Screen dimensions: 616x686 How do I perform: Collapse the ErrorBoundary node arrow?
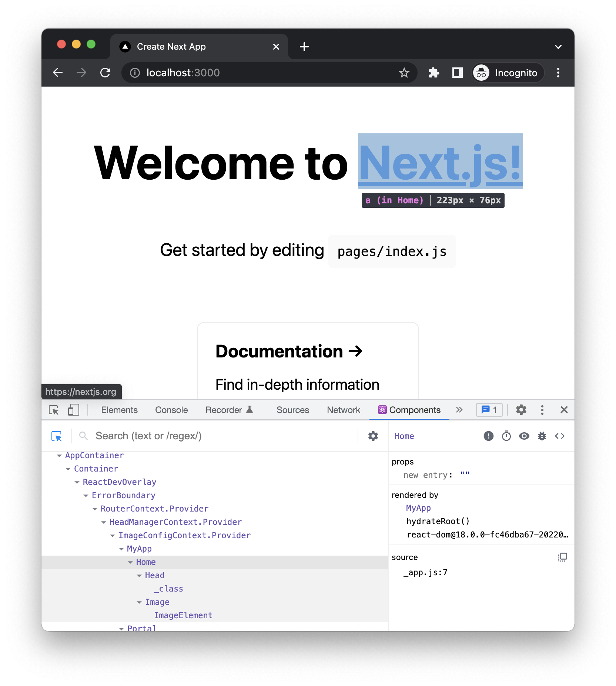(86, 496)
